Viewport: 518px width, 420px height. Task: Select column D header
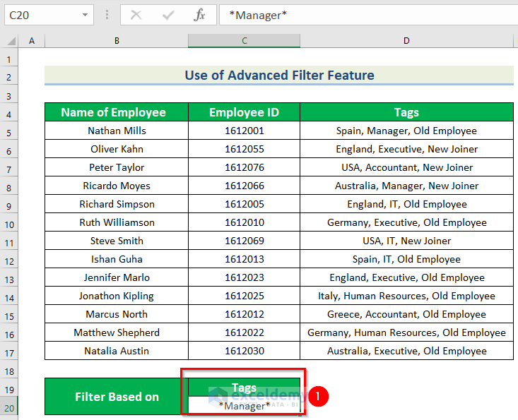406,41
